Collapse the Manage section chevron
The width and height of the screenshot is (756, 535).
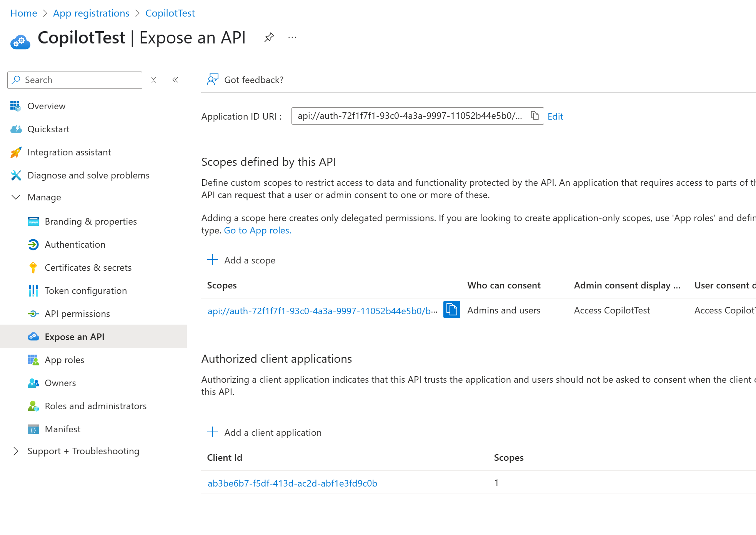[16, 197]
